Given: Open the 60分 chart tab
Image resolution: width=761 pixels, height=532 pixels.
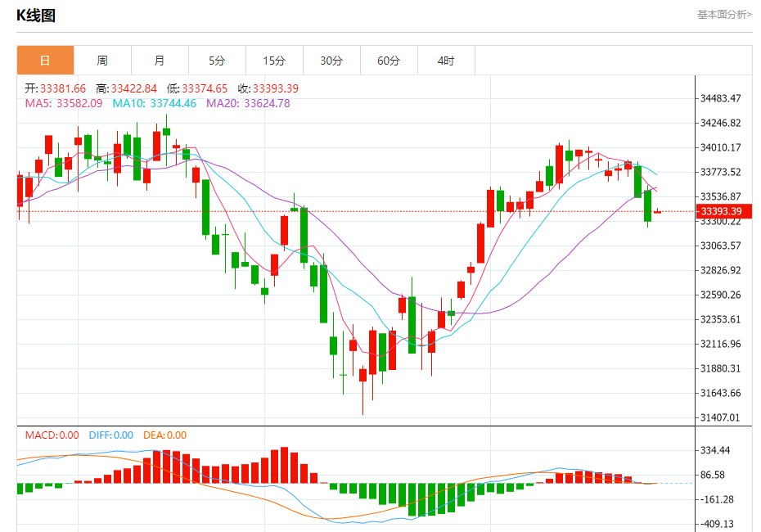Looking at the screenshot, I should point(389,61).
